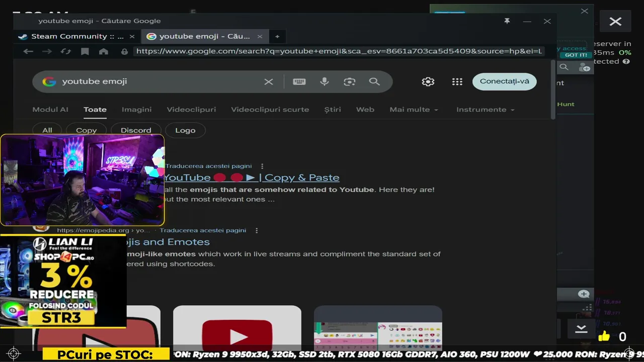Viewport: 644px width, 362px height.
Task: Open the emojipedia Emojis and Emotes result
Action: pos(168,242)
